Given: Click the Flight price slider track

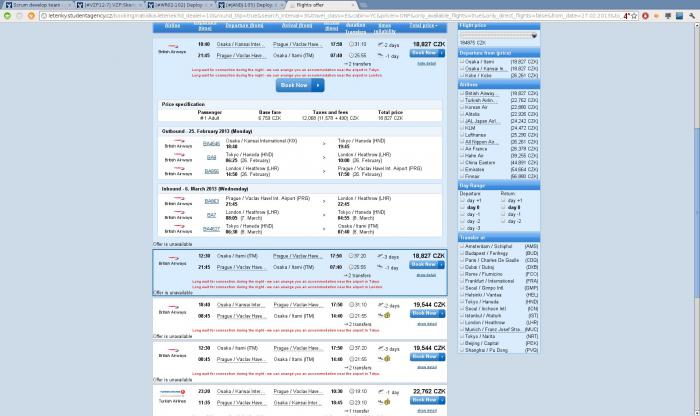Looking at the screenshot, I should (x=499, y=35).
